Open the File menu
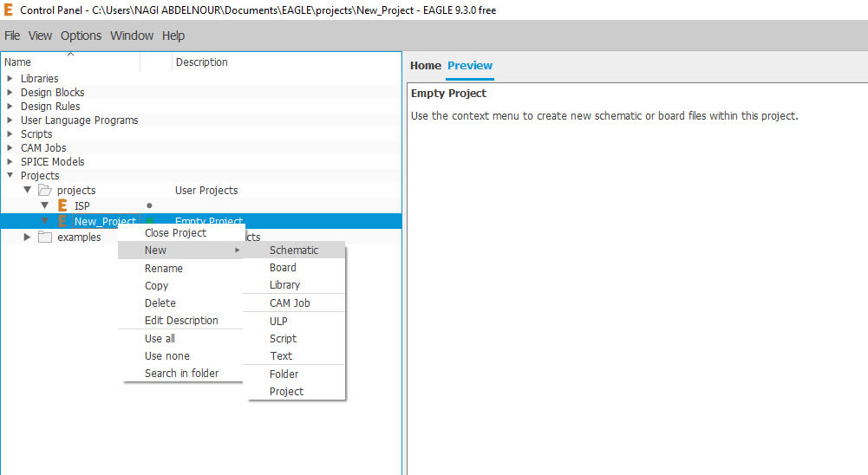868x475 pixels. [x=12, y=36]
